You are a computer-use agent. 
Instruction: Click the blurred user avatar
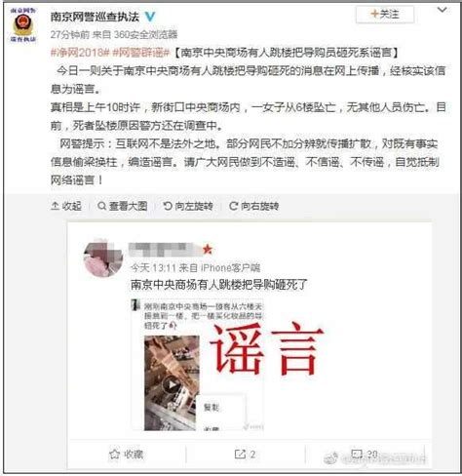[103, 258]
